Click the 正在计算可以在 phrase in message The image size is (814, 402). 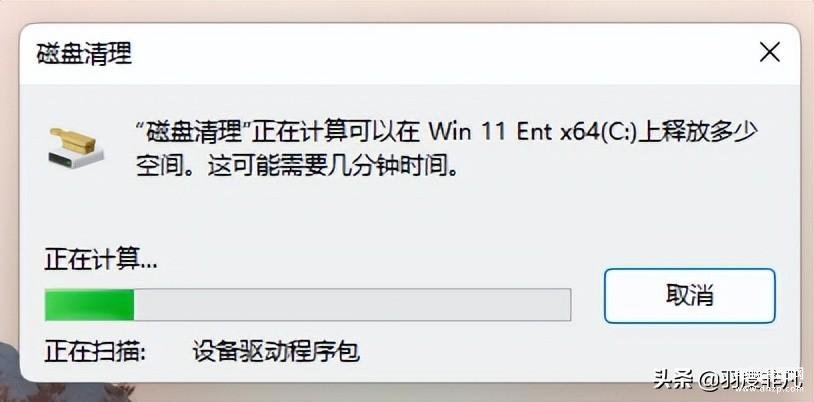[336, 133]
